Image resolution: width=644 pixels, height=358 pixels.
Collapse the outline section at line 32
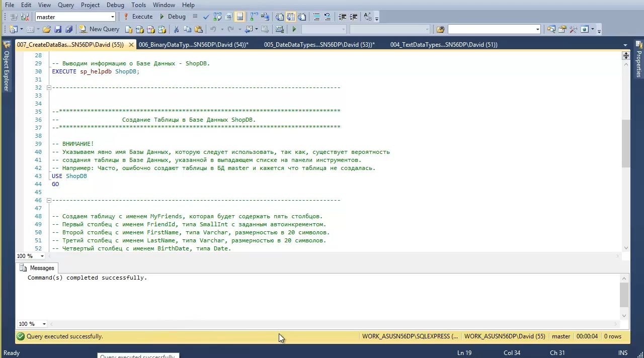49,87
